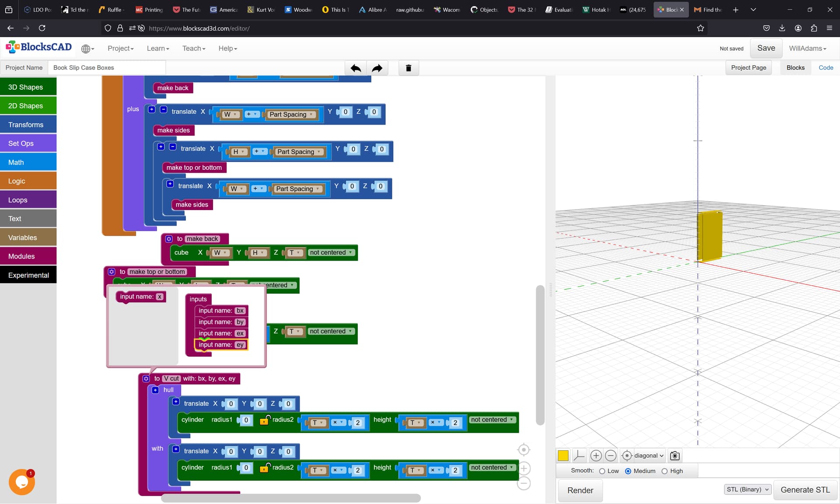
Task: Toggle the lock on the first cylinder radius
Action: [x=265, y=420]
